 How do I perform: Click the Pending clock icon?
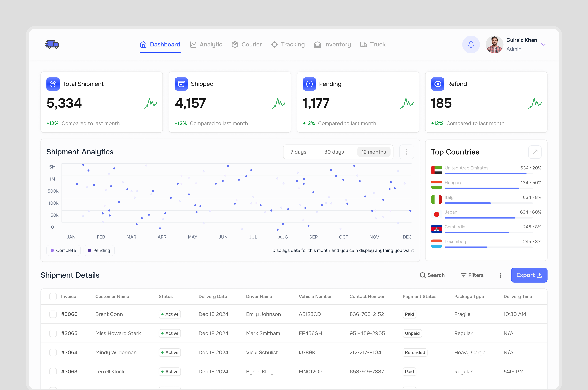[309, 84]
